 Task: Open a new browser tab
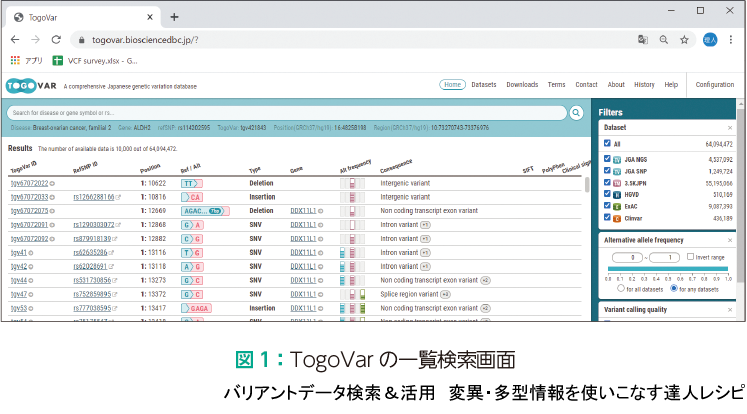tap(175, 17)
